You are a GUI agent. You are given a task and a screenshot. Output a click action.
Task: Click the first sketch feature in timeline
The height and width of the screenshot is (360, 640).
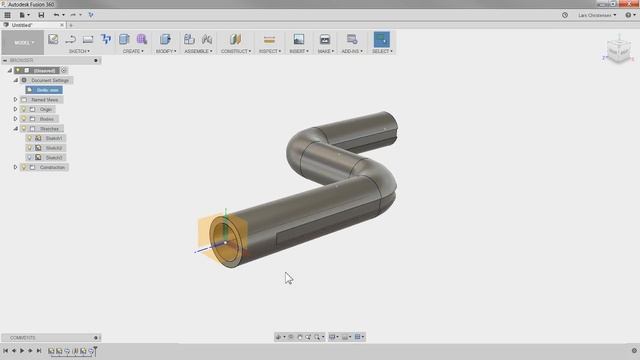(51, 351)
